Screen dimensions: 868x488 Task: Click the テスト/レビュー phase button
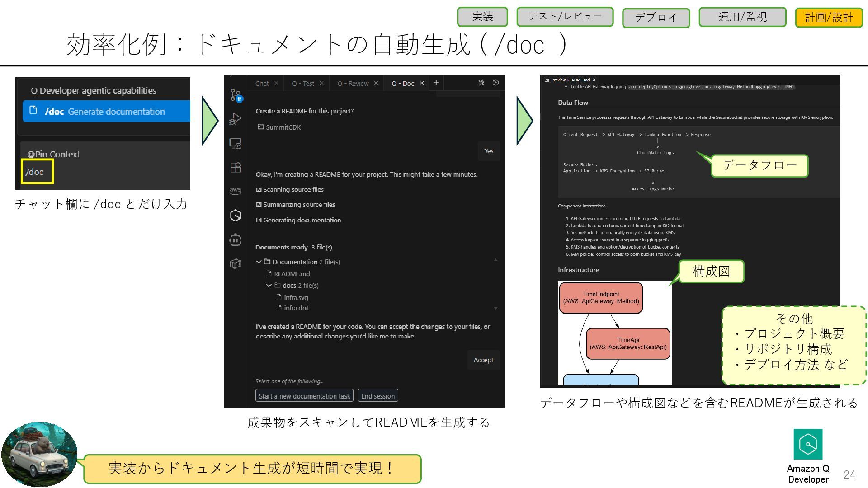point(565,17)
